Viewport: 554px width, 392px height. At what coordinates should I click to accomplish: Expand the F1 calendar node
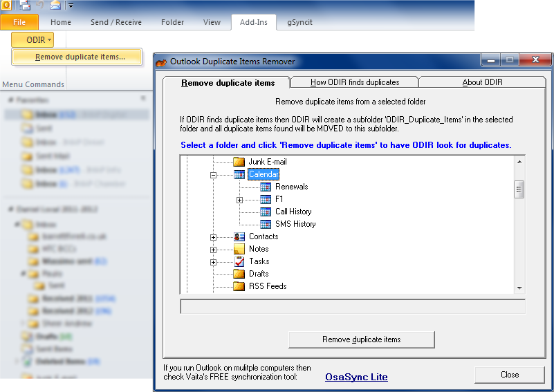click(x=239, y=200)
